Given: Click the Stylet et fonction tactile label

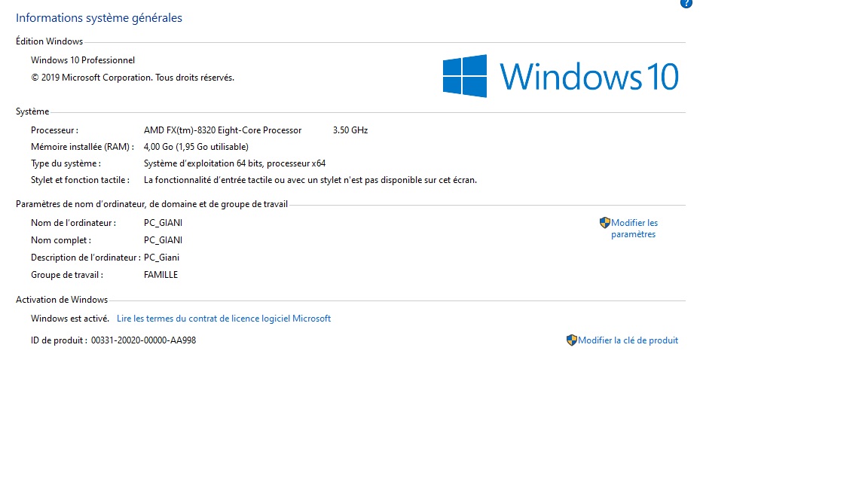Looking at the screenshot, I should tap(81, 181).
